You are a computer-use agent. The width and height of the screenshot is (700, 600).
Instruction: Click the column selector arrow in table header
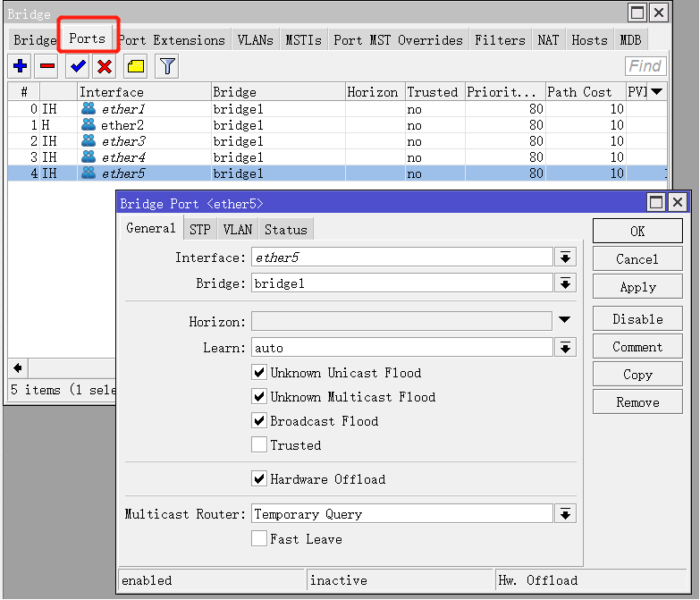[x=657, y=91]
